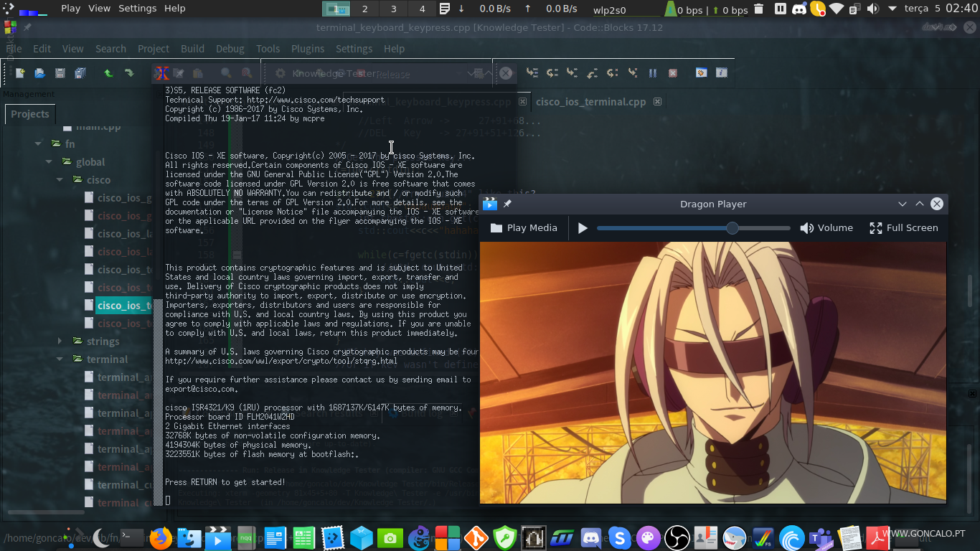Open the Build menu
Image resolution: width=980 pixels, height=551 pixels.
coord(192,49)
